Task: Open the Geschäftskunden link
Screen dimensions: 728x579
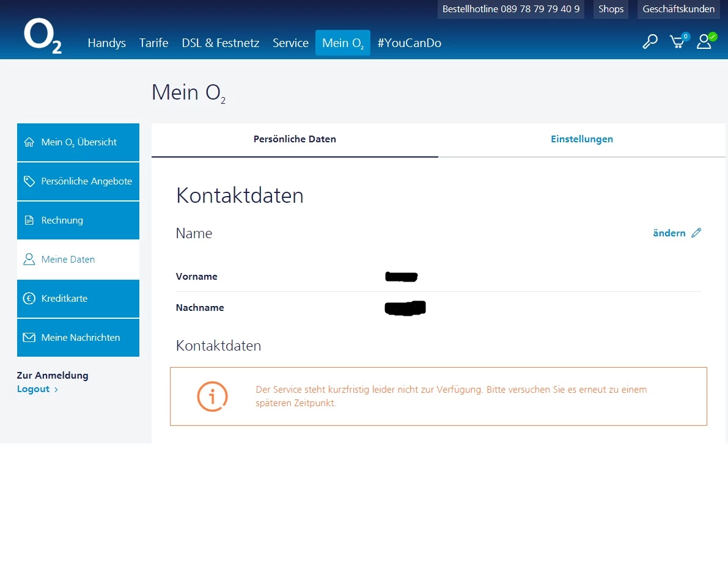Action: 678,9
